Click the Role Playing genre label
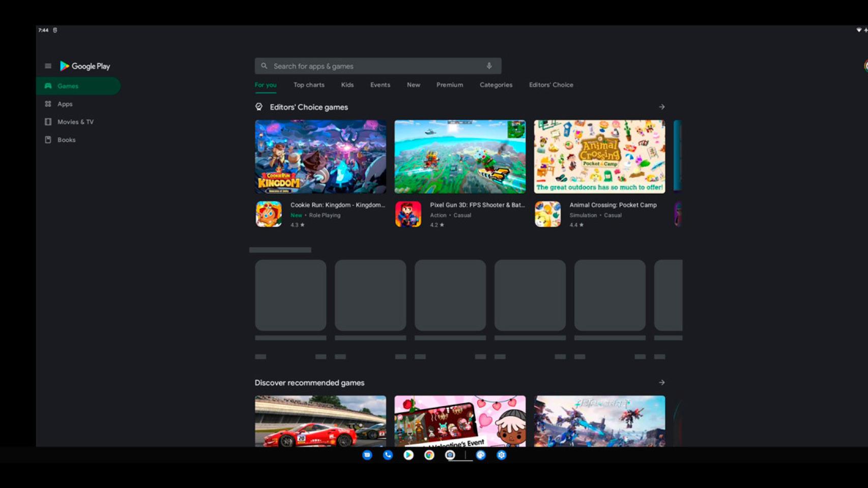The width and height of the screenshot is (868, 488). pyautogui.click(x=325, y=215)
